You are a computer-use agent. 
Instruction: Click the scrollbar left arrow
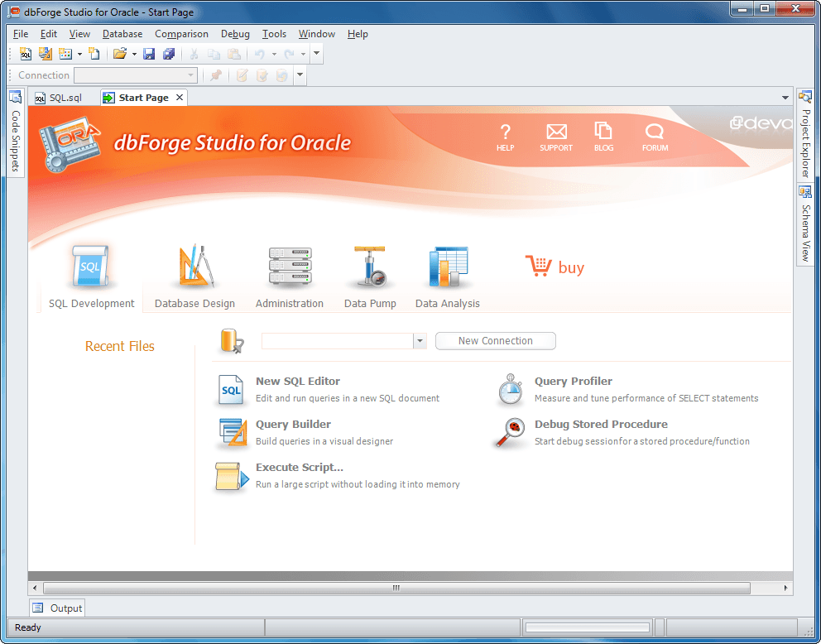point(35,588)
